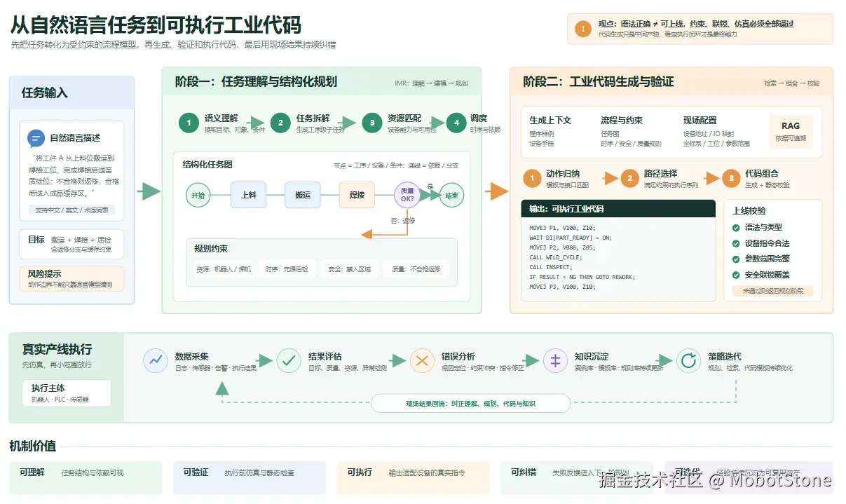
Task: Click the 流程与约束 heading
Action: (622, 121)
